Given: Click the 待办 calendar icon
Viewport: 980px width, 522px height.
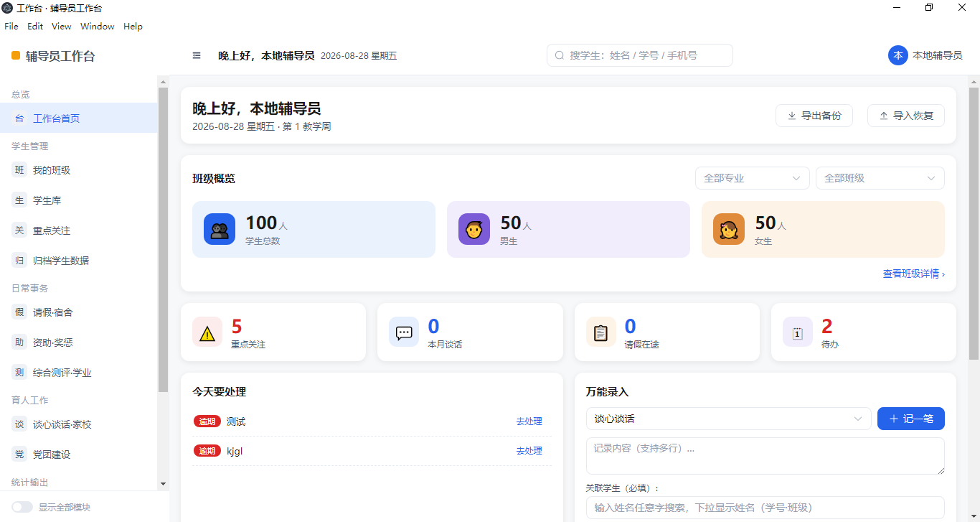Looking at the screenshot, I should 798,332.
